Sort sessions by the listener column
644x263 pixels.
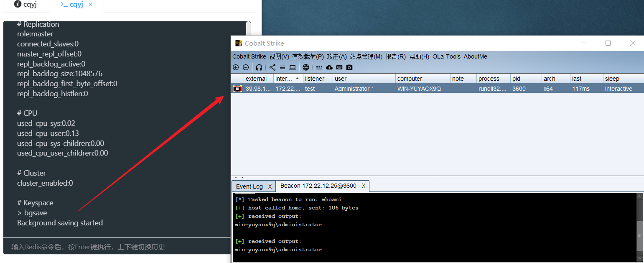(x=318, y=79)
